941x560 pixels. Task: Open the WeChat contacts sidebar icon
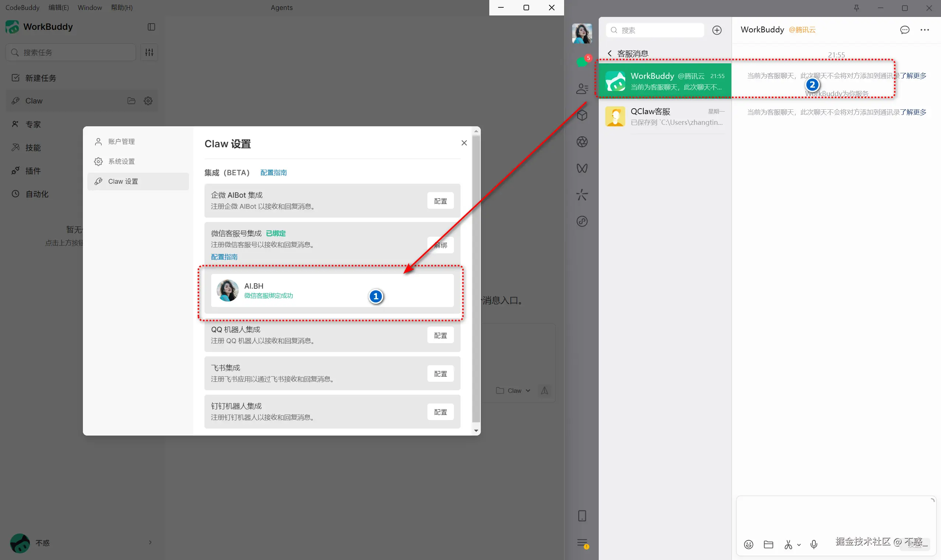click(x=582, y=89)
